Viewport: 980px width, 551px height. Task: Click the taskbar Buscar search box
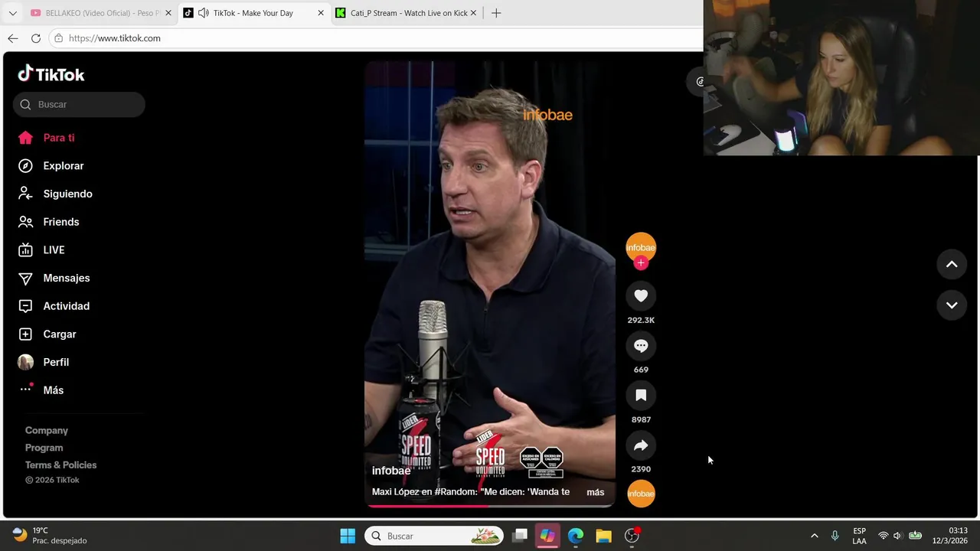(434, 536)
